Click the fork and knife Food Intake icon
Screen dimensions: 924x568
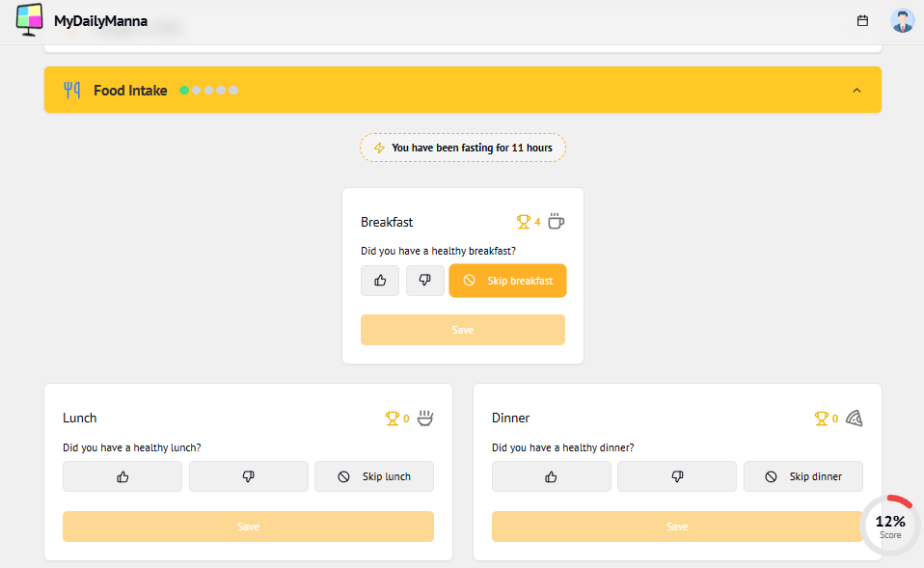click(72, 91)
